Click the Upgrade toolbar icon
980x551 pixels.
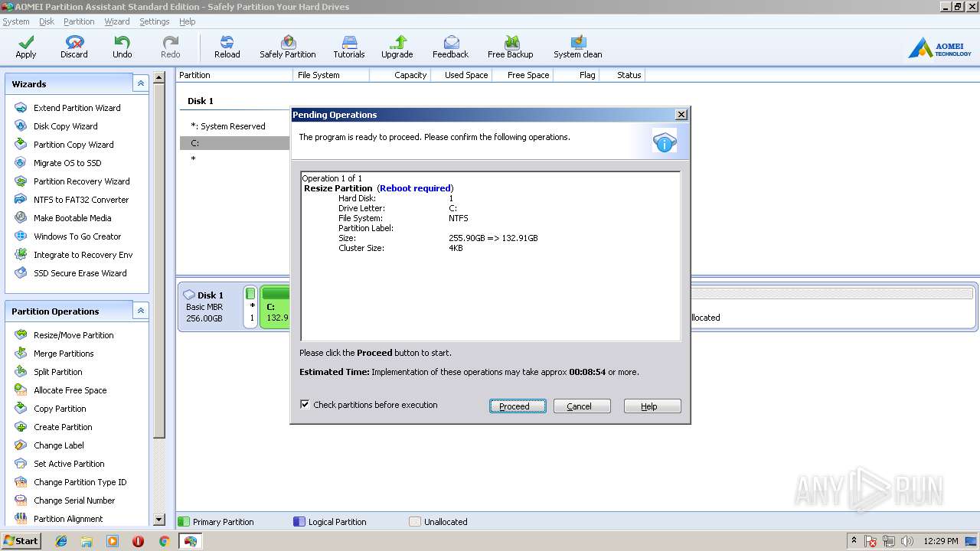(397, 47)
